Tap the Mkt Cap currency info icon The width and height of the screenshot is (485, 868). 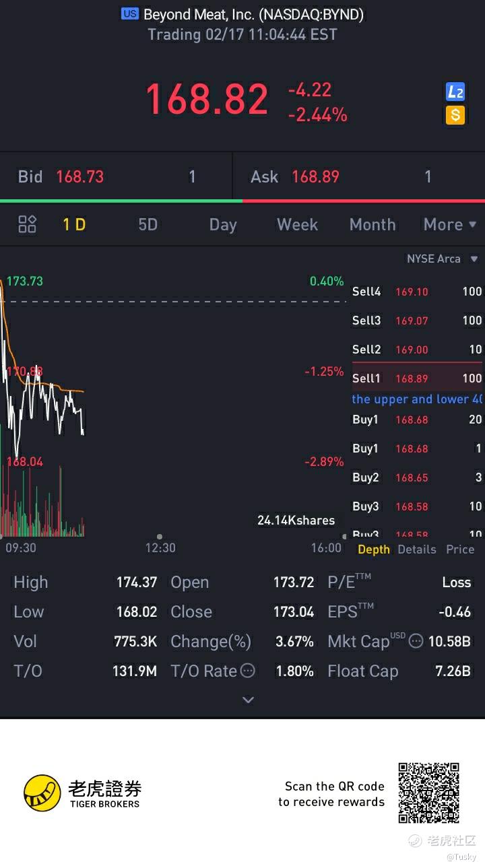click(x=416, y=641)
